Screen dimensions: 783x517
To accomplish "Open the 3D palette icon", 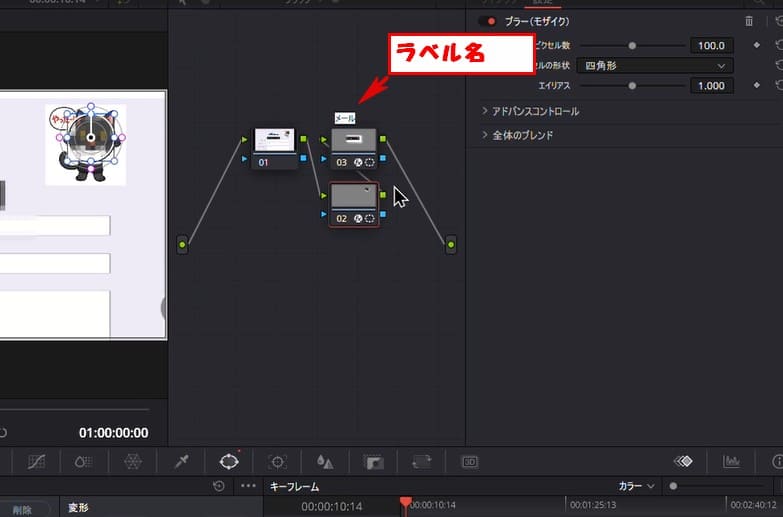I will tap(469, 461).
